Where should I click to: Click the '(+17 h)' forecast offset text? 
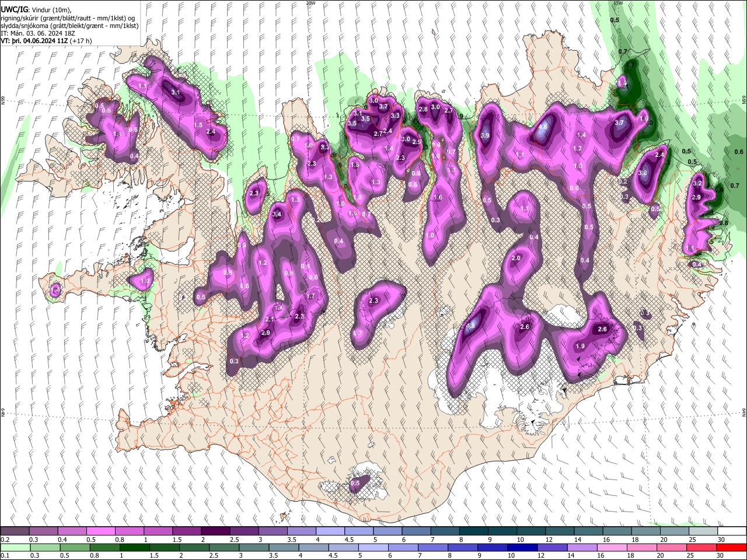pyautogui.click(x=81, y=41)
